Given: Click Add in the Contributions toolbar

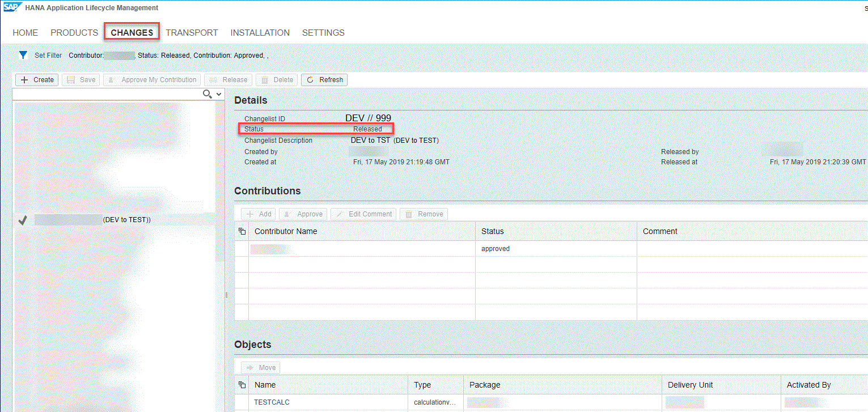Looking at the screenshot, I should [259, 214].
